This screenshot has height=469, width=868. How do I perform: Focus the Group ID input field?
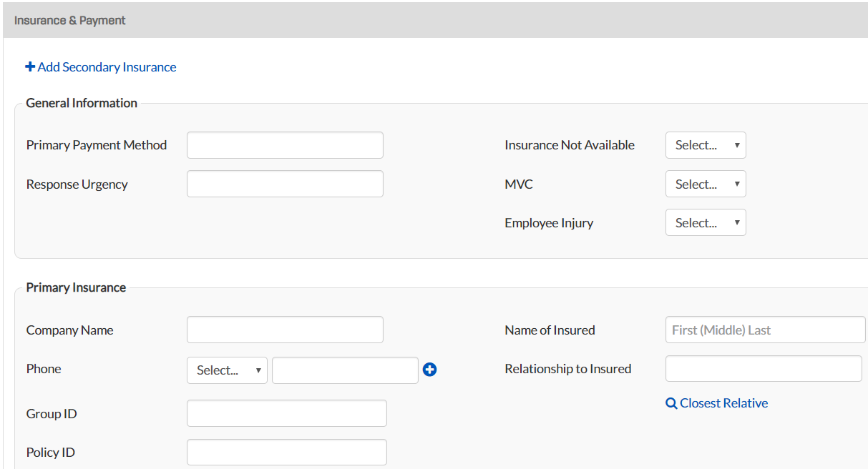pos(287,413)
